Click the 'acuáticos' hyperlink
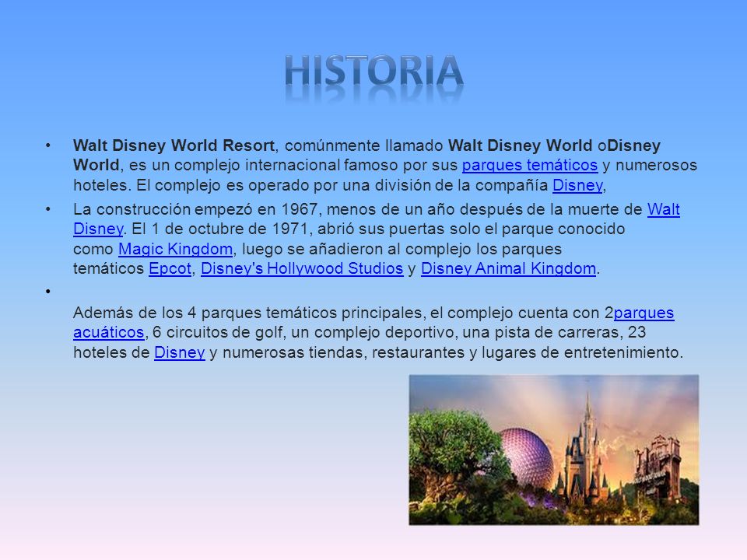Screen dimensions: 747x560 [x=109, y=332]
